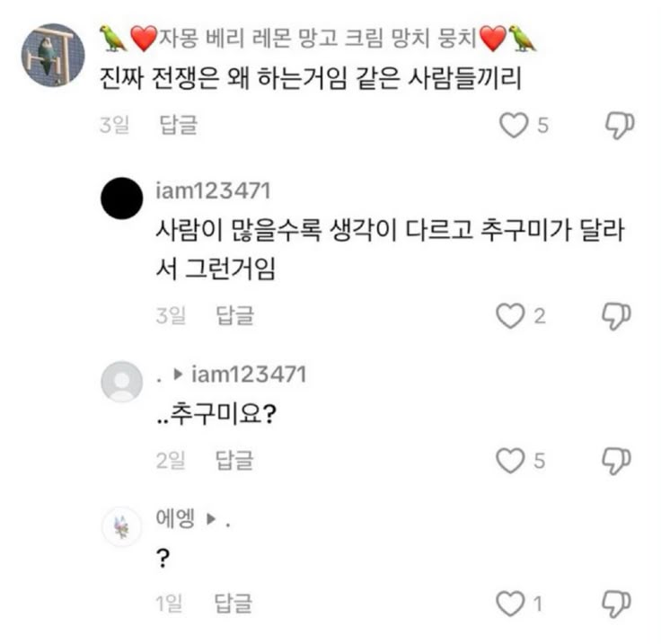Like iam123471's reply with 2 likes
The width and height of the screenshot is (661, 644).
pos(511,315)
